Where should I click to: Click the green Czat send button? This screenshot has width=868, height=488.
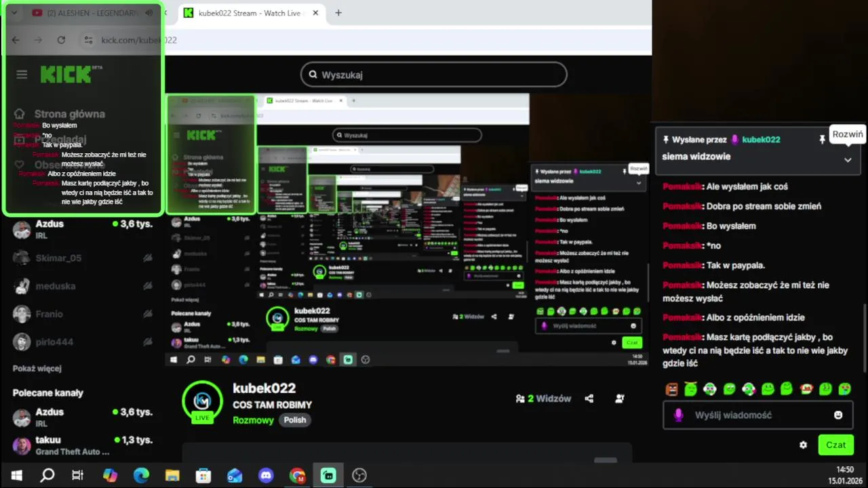pos(835,445)
